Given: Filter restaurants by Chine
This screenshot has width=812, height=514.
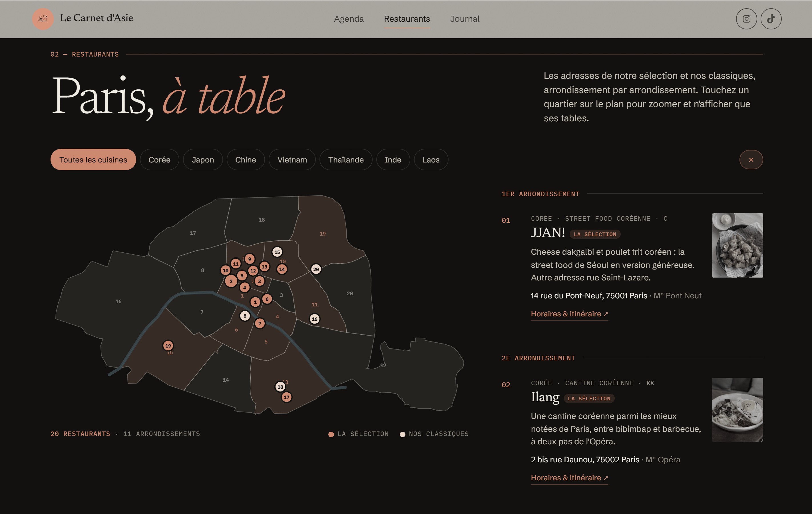Looking at the screenshot, I should (246, 160).
